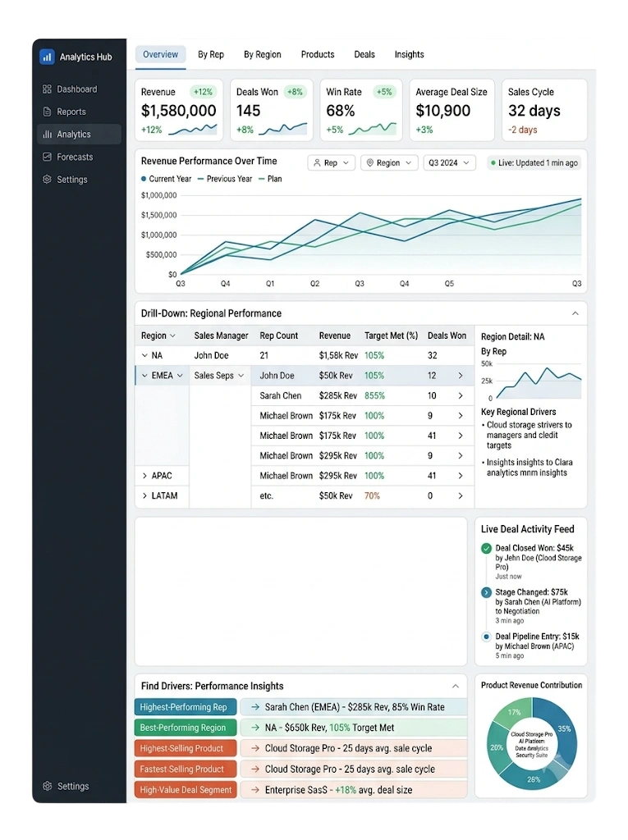The width and height of the screenshot is (628, 840).
Task: Click the 20% donut chart segment
Action: coord(496,746)
